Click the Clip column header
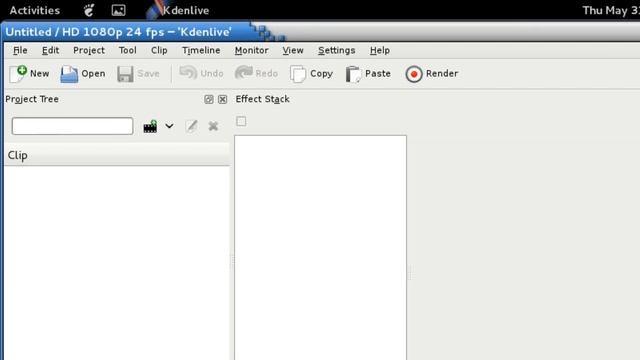Screen dimensions: 640x360 coord(117,156)
